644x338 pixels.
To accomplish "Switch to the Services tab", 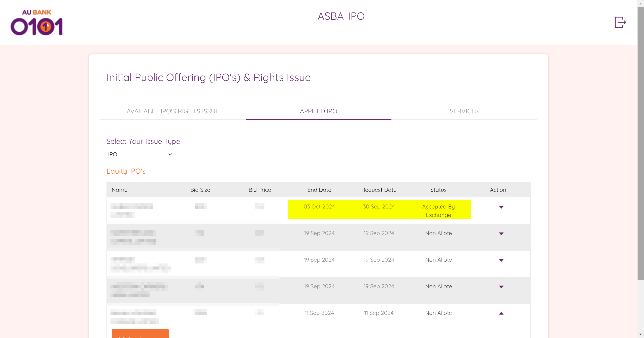I will tap(464, 111).
